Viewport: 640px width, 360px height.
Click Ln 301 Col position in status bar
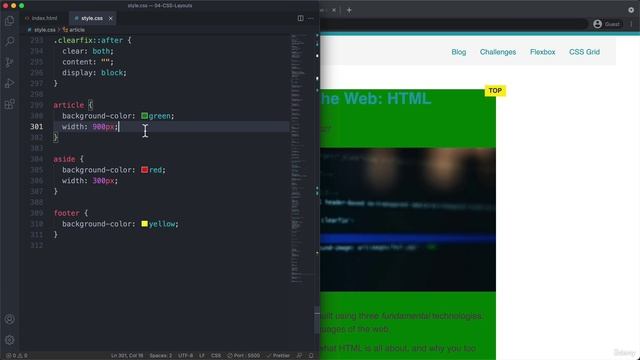[127, 356]
